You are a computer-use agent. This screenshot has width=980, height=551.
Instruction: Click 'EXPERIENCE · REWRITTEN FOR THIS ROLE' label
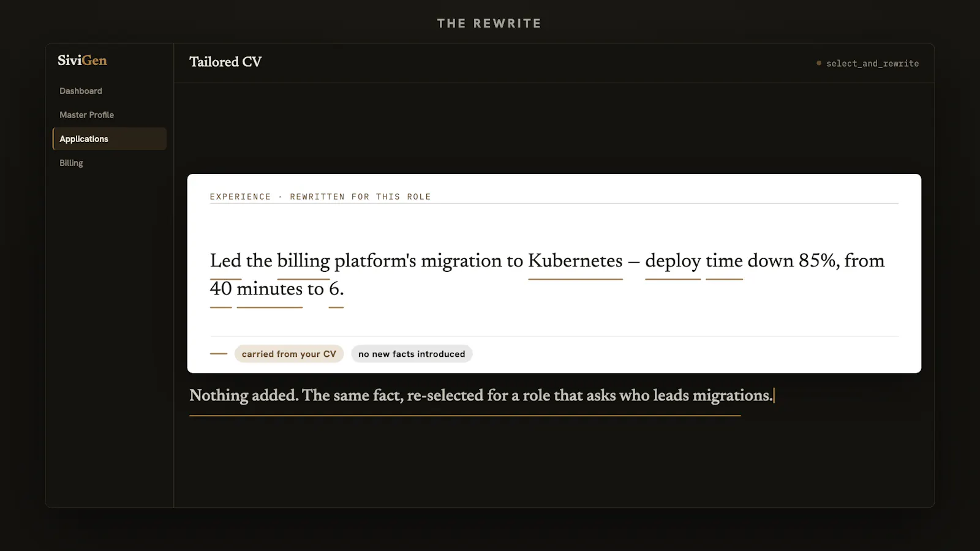pyautogui.click(x=320, y=197)
